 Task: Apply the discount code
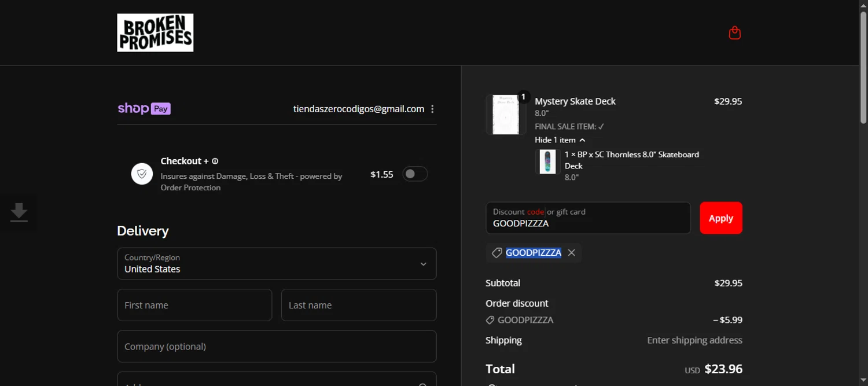pos(721,218)
